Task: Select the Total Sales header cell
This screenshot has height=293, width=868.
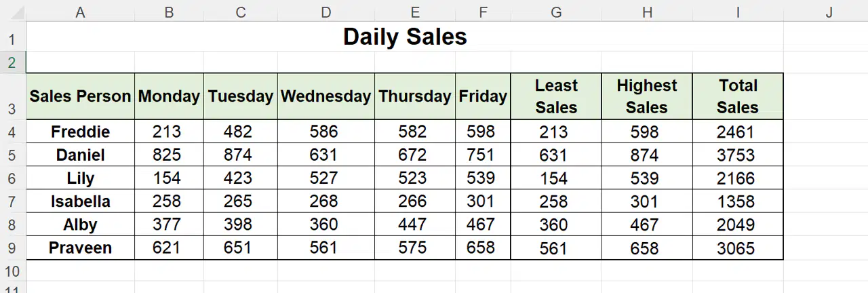Action: coord(738,96)
